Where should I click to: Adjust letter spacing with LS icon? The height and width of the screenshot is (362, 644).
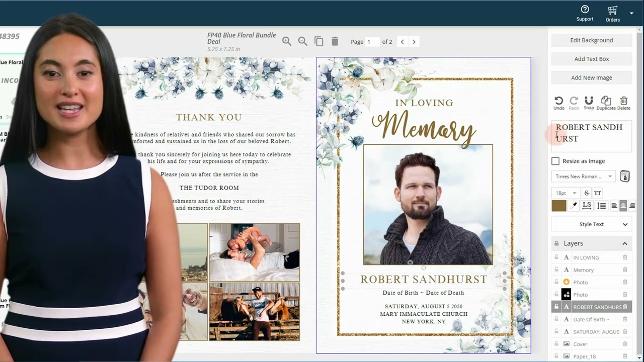pyautogui.click(x=587, y=206)
